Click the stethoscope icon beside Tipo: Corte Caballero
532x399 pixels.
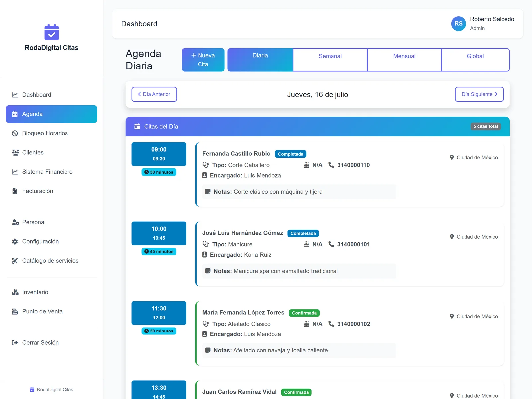(206, 165)
